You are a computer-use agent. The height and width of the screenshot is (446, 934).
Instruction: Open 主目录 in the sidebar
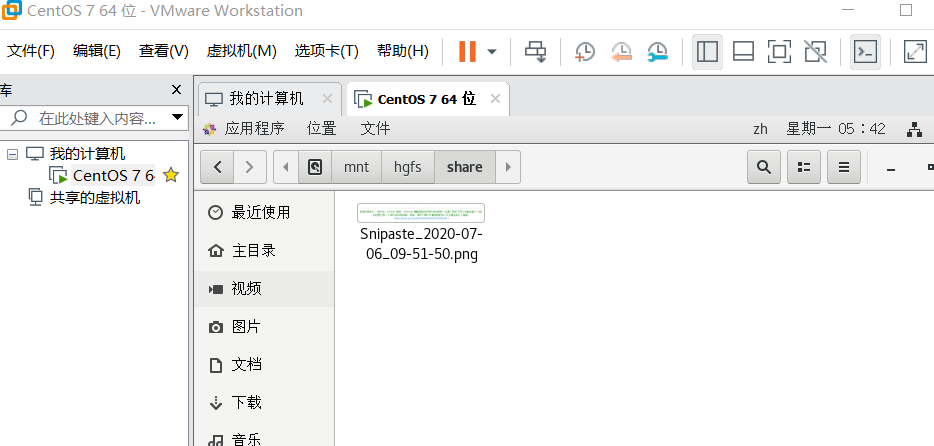click(x=264, y=251)
